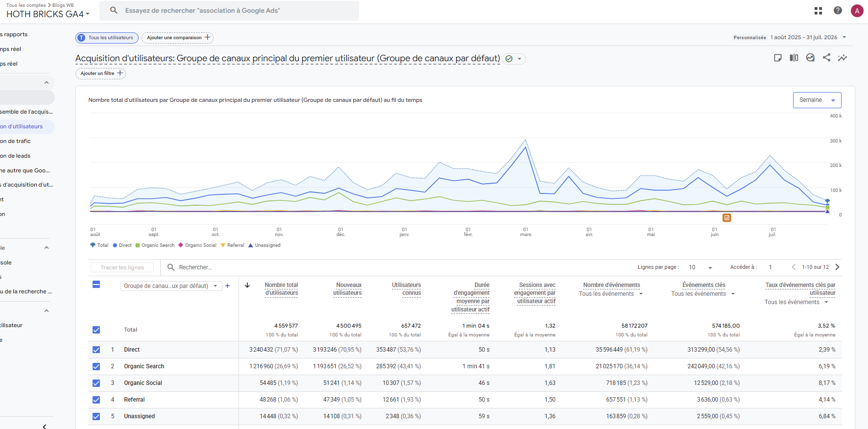Open the Semaine granularity dropdown

point(817,100)
